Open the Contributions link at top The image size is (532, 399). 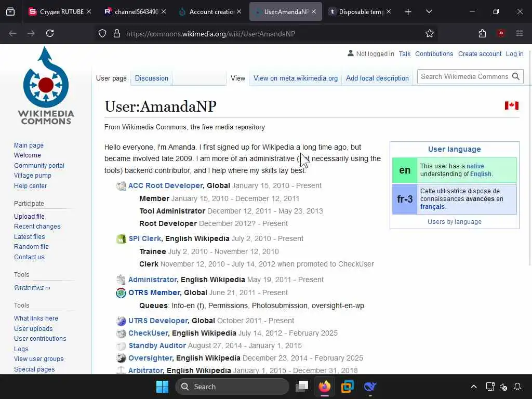click(434, 54)
